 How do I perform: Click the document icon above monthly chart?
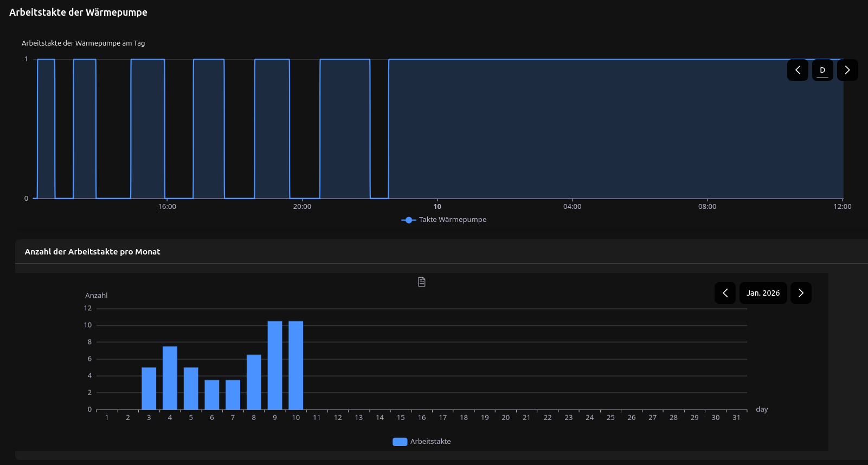(422, 282)
